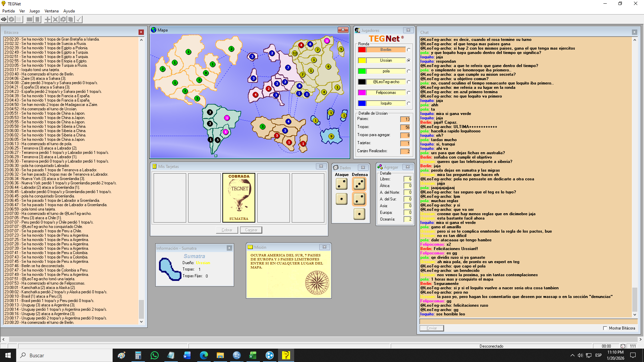This screenshot has width=644, height=362.
Task: Click the plus (add troops) toolbar icon
Action: [x=48, y=19]
